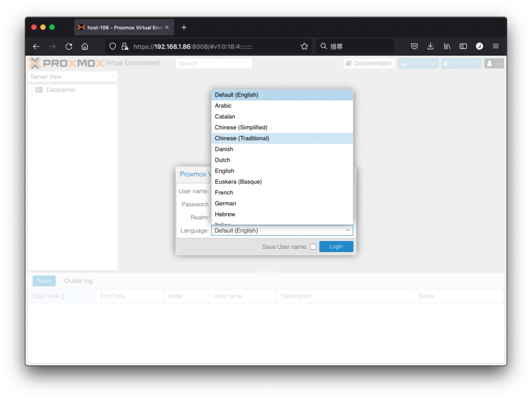Viewport: 532px width, 399px height.
Task: Check the Save User name checkbox
Action: pos(313,247)
